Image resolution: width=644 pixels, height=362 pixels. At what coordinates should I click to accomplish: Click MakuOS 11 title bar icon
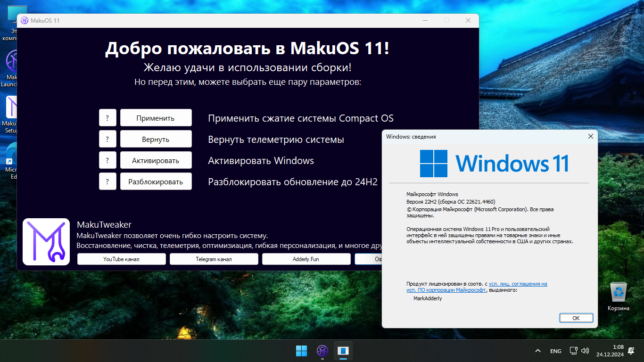point(25,20)
